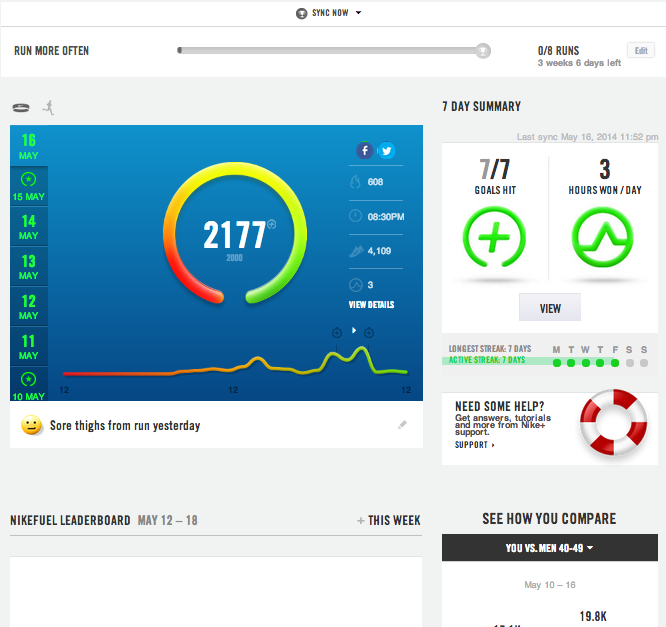Image resolution: width=666 pixels, height=627 pixels.
Task: Open the 10 May goal-star day
Action: [x=29, y=384]
